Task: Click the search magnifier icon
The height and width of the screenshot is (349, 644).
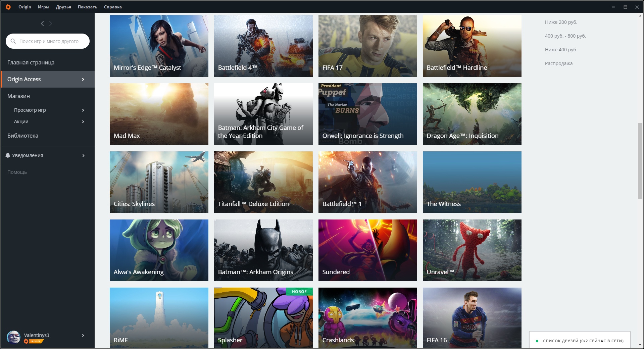Action: pos(13,41)
